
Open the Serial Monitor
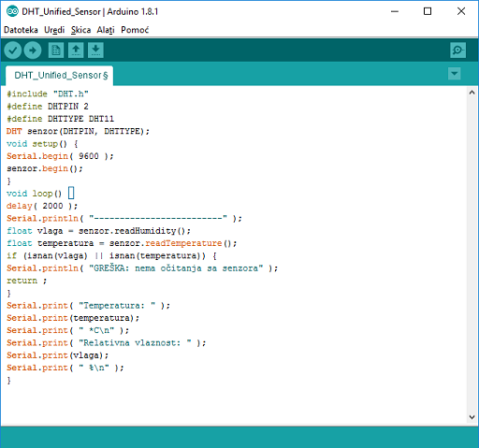tap(457, 51)
